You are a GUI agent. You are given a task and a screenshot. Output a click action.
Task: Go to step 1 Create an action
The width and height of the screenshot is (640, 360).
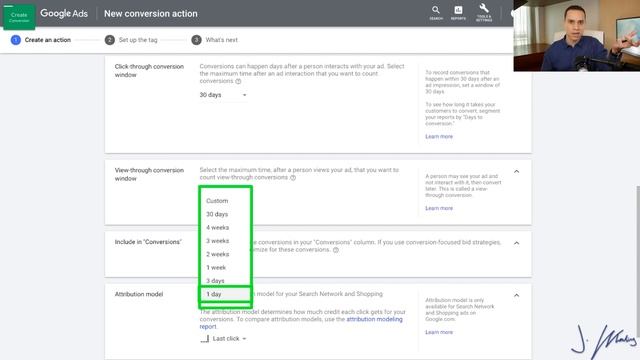coord(41,40)
